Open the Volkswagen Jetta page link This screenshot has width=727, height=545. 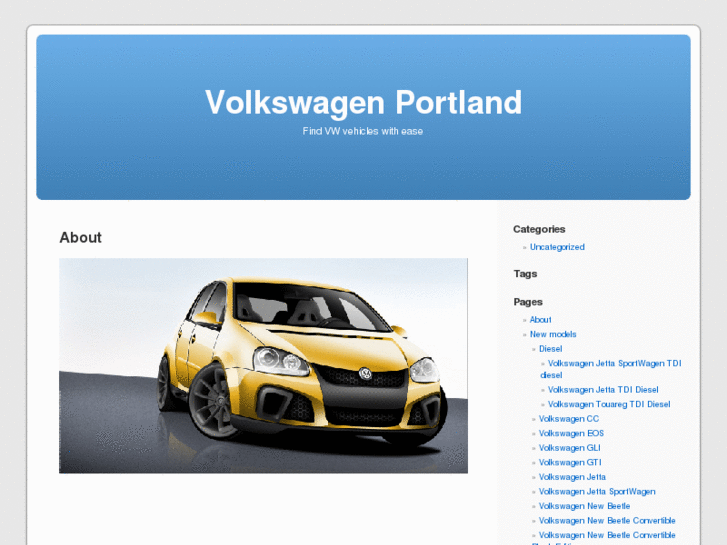click(x=572, y=477)
